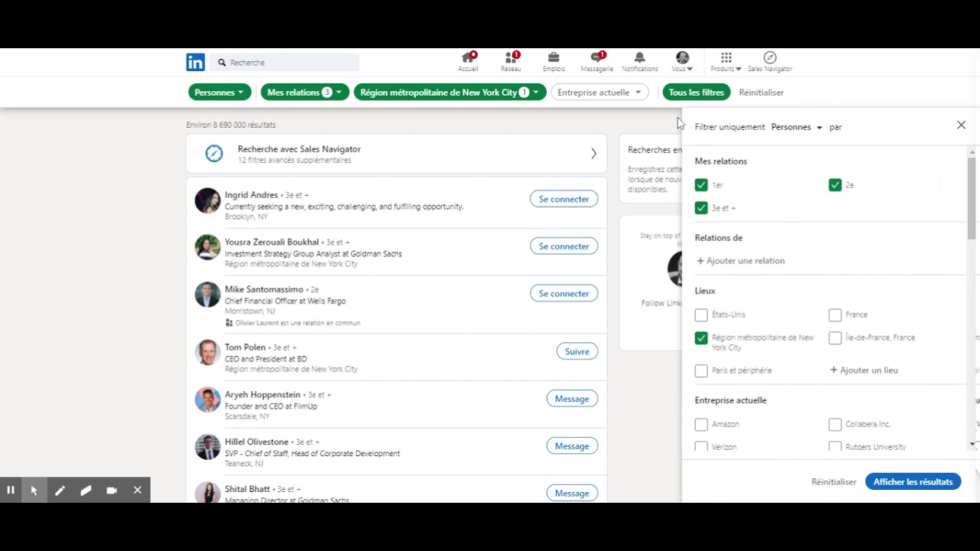Click the LinkedIn logo icon
The width and height of the screenshot is (980, 551).
tap(195, 63)
